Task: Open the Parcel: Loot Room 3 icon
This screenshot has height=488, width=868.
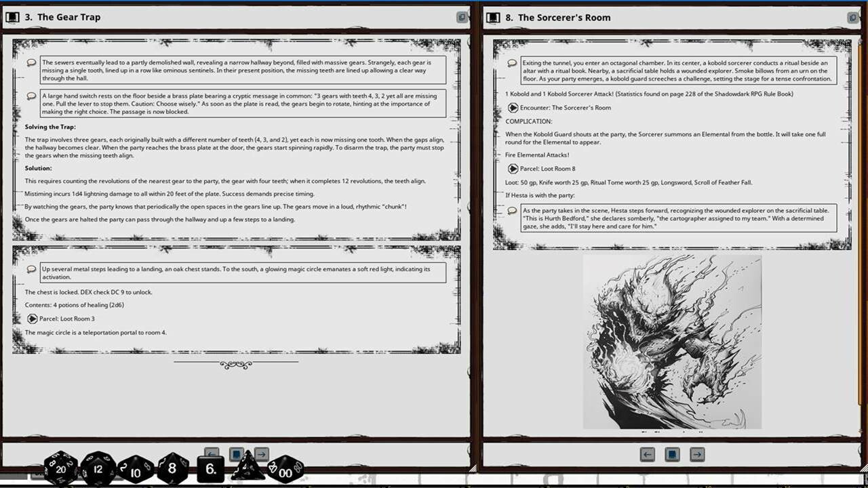Action: coord(31,319)
